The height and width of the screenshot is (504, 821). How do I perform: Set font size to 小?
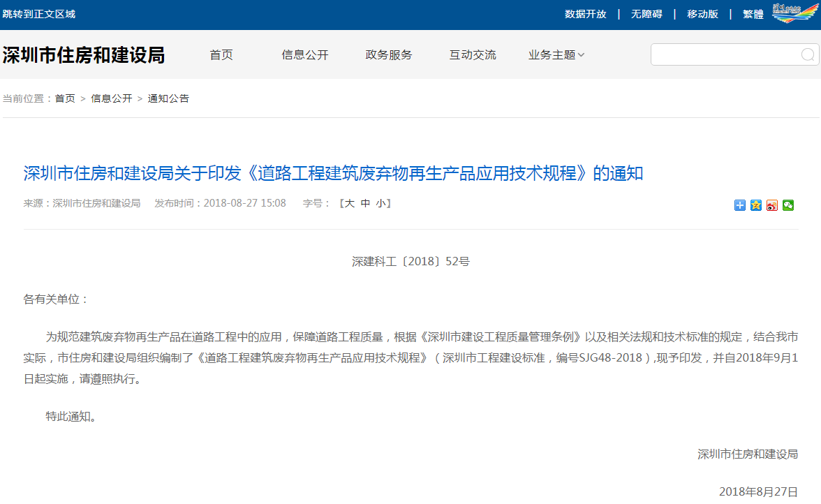[x=380, y=204]
